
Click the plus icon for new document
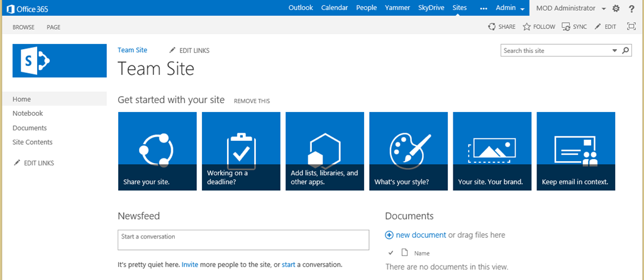[389, 235]
